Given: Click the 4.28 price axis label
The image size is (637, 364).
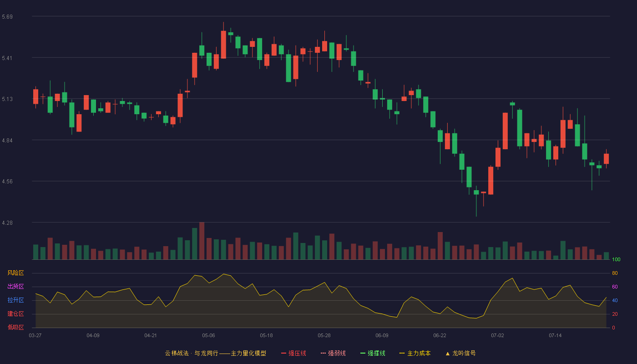Looking at the screenshot, I should [x=7, y=223].
